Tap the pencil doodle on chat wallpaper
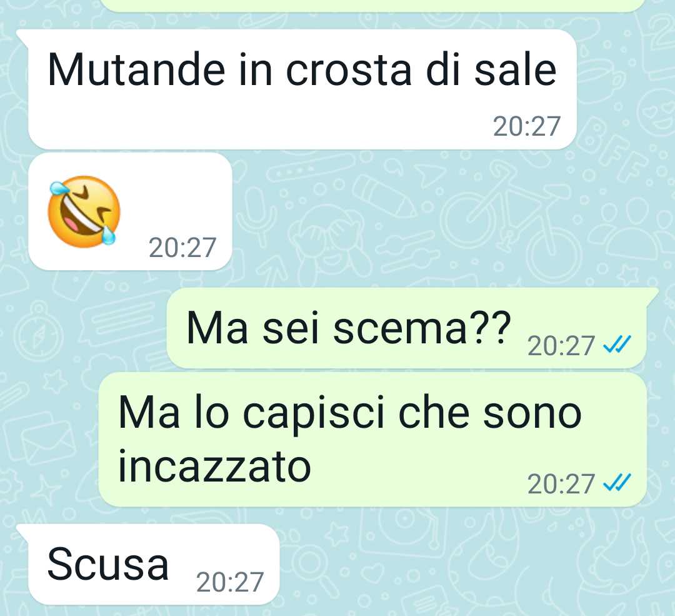 tap(384, 195)
